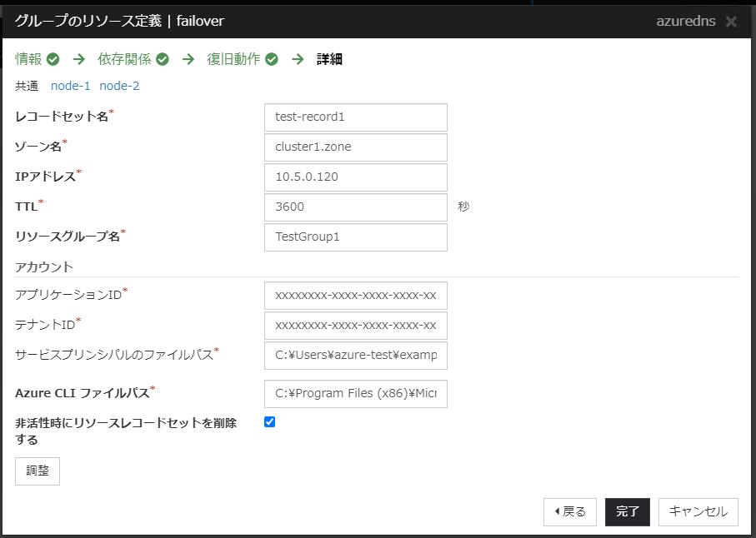Click the 完了 finish button

point(627,512)
